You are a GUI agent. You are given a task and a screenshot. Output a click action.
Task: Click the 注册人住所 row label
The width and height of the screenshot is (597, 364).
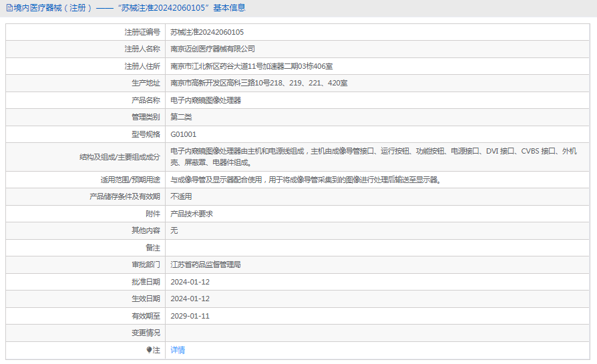click(x=142, y=66)
